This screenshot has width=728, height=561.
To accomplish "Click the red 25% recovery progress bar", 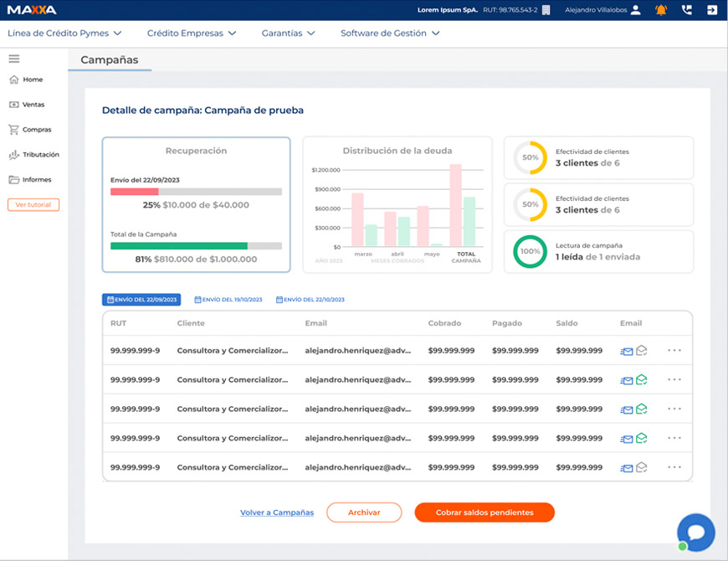I will point(135,192).
